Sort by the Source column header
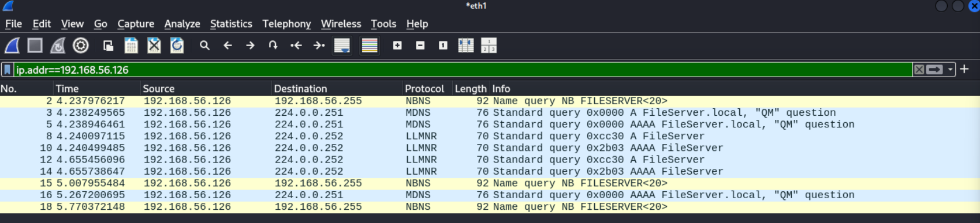Screen dimensions: 980x223 tap(206, 89)
